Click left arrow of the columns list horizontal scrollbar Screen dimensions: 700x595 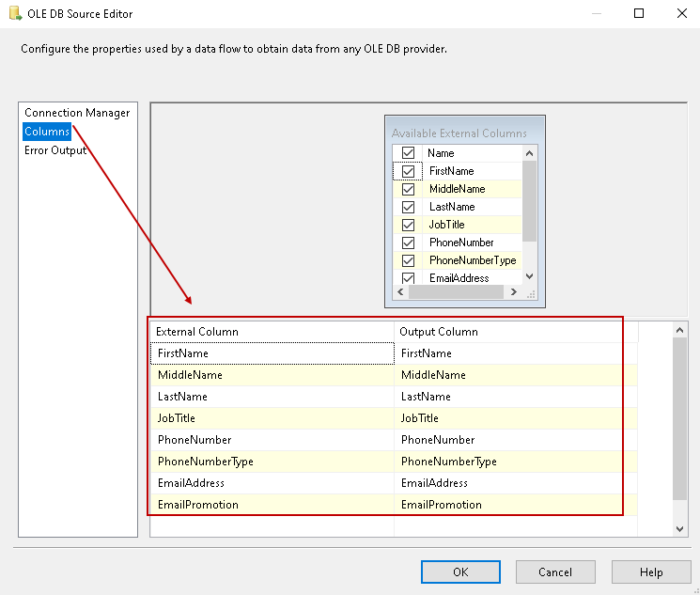point(400,291)
